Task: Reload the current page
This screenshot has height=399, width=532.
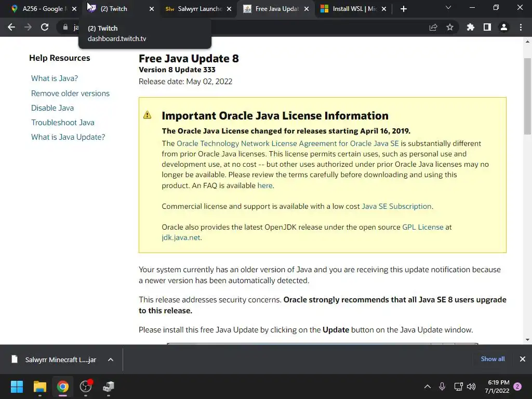Action: (45, 27)
